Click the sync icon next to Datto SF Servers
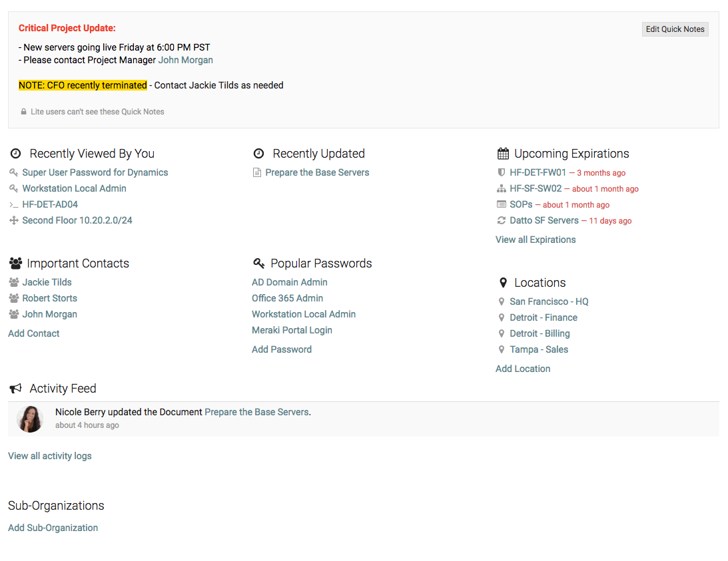The image size is (728, 561). (502, 220)
